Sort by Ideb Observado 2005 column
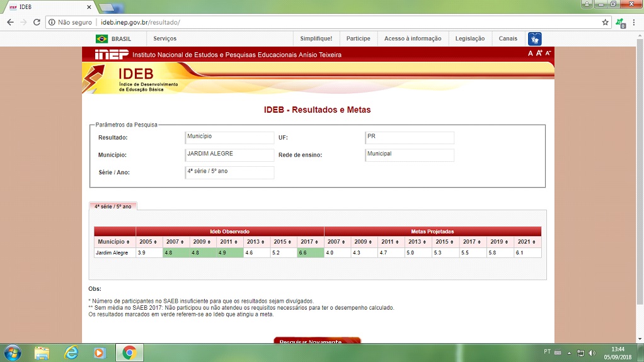Viewport: 644px width, 362px height. 149,242
